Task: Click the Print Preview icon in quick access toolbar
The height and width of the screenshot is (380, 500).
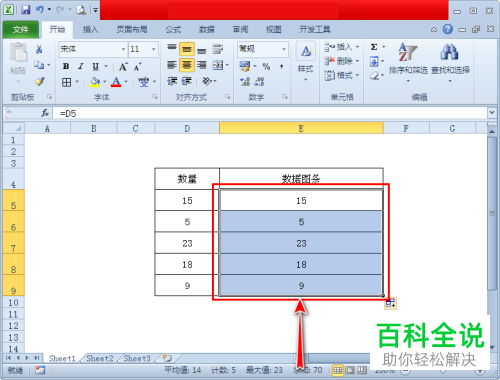Action: click(x=81, y=10)
